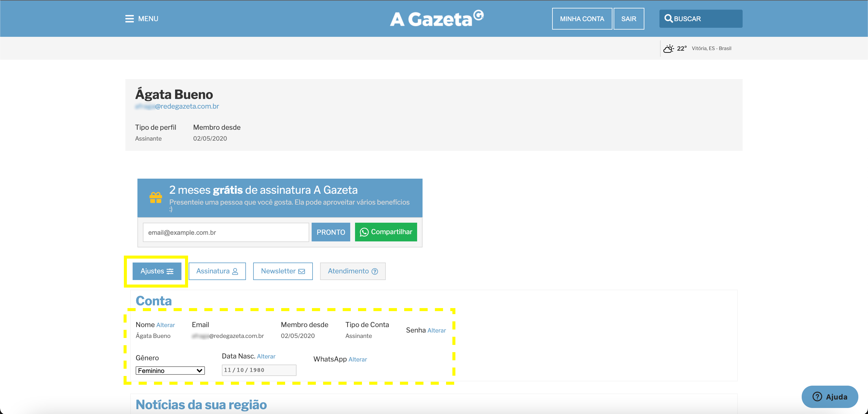Image resolution: width=868 pixels, height=414 pixels.
Task: Click the Ajuda question mark icon
Action: (x=817, y=396)
